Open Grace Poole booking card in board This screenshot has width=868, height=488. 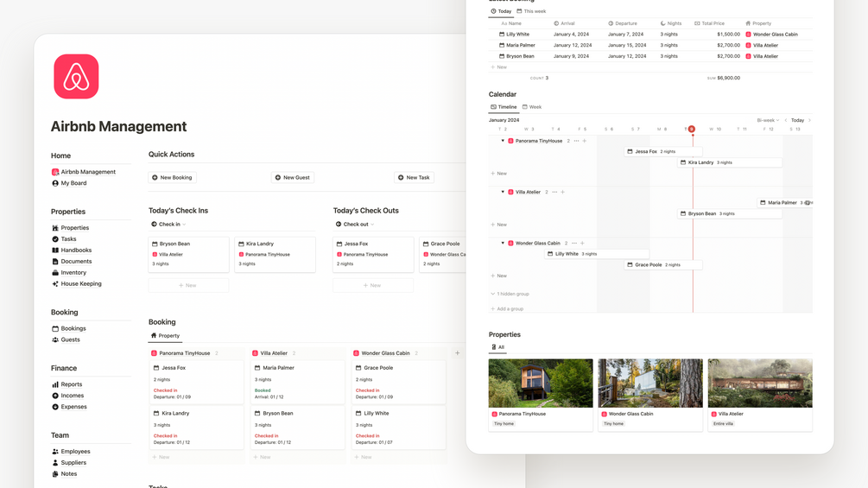(x=398, y=383)
